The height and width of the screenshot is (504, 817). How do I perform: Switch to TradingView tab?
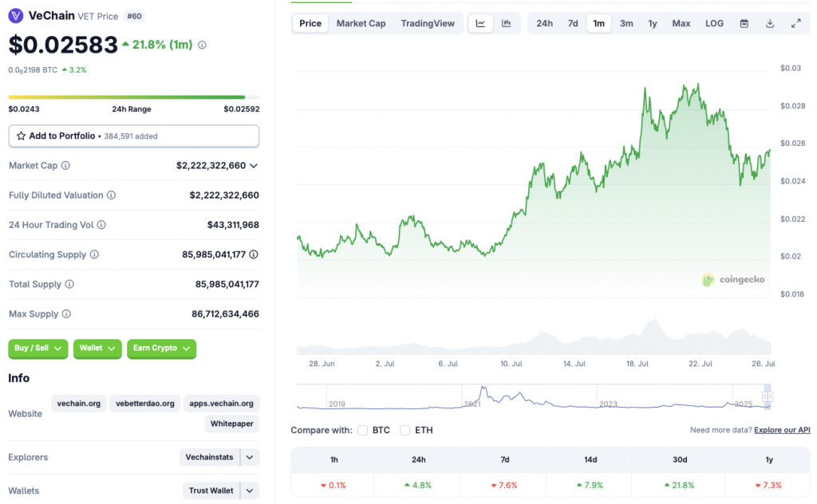click(x=428, y=23)
